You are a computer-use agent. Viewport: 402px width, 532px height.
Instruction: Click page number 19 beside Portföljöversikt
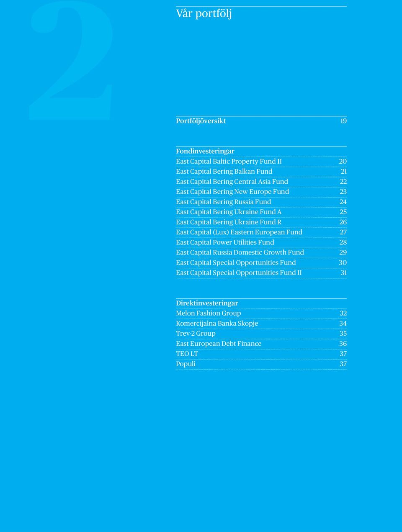[343, 121]
